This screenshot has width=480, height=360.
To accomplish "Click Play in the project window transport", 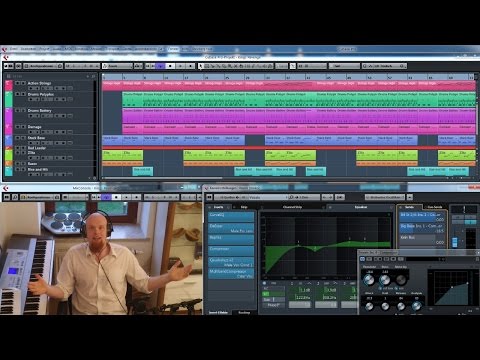I will coord(180,66).
